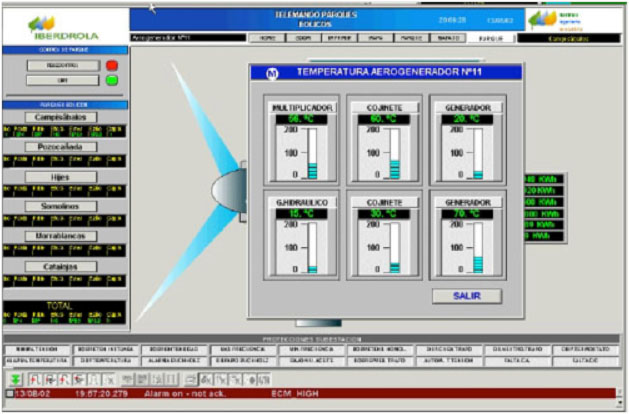
Task: Click the TEMPERATURA AEROGENERADOR Nº11 title bar
Action: pos(386,73)
